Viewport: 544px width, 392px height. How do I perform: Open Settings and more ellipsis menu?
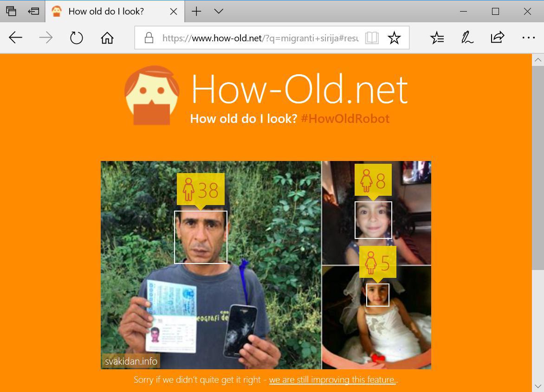(x=528, y=38)
